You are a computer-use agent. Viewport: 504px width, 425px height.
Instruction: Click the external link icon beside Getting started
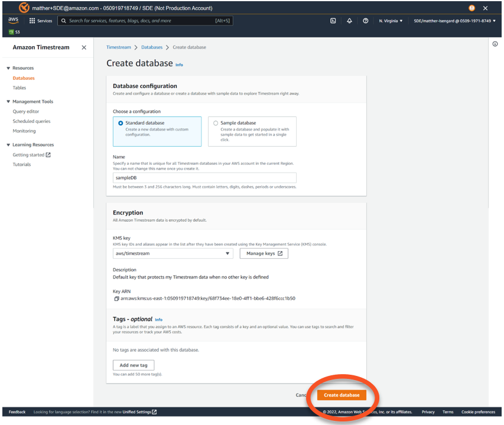[48, 155]
